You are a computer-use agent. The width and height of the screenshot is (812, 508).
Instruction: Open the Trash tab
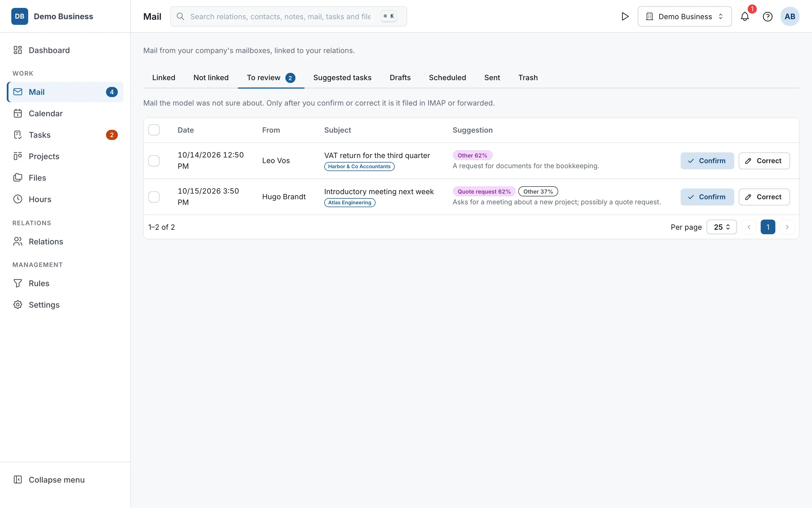coord(528,78)
